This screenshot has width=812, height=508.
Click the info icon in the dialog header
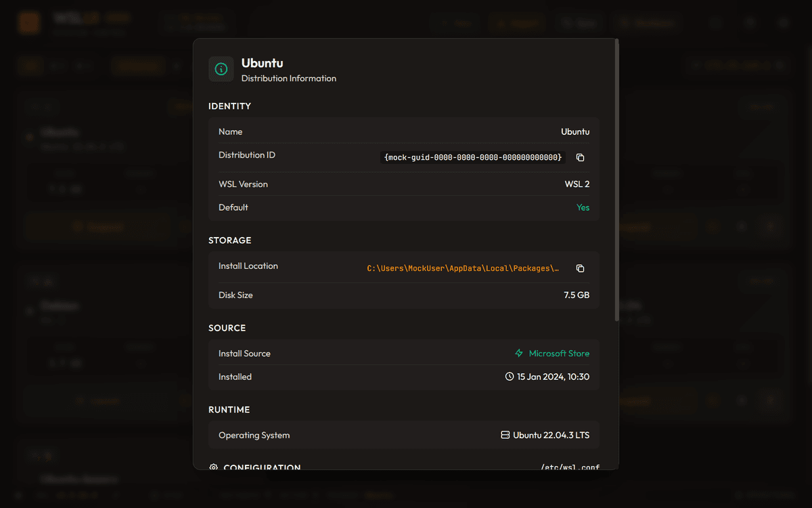point(221,68)
